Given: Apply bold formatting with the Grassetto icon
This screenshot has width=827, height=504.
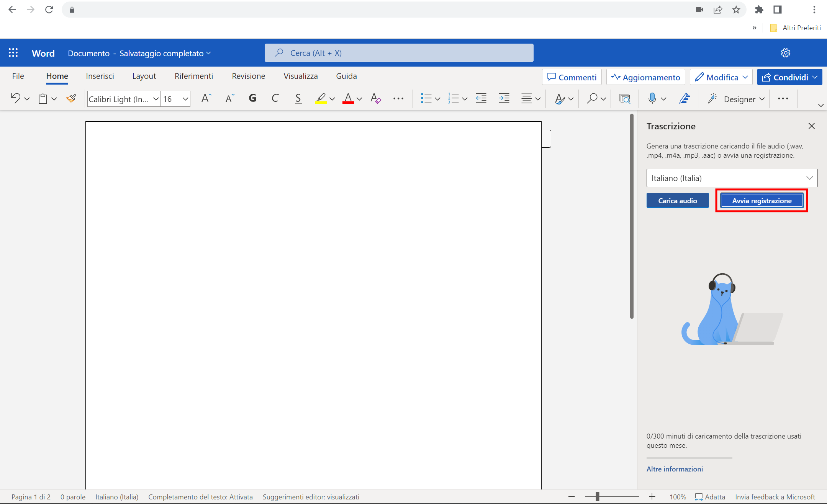Looking at the screenshot, I should pos(252,98).
